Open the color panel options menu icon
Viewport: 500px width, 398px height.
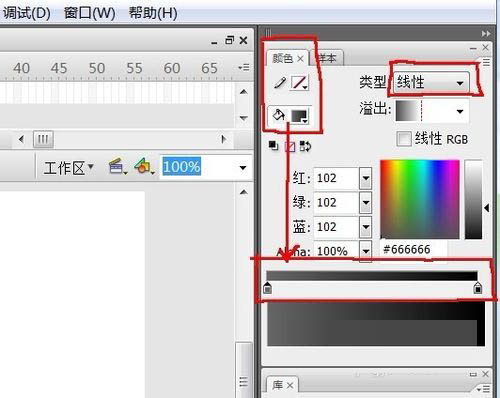pyautogui.click(x=486, y=62)
